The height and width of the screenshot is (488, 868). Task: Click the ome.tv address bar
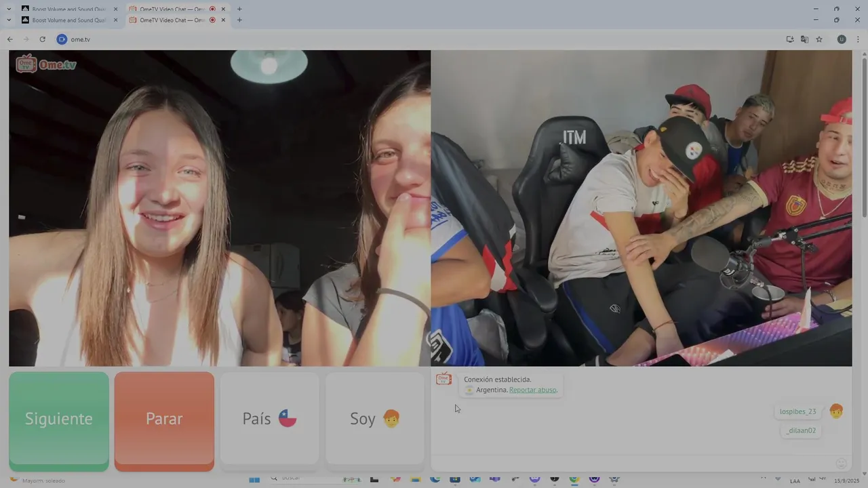(420, 39)
